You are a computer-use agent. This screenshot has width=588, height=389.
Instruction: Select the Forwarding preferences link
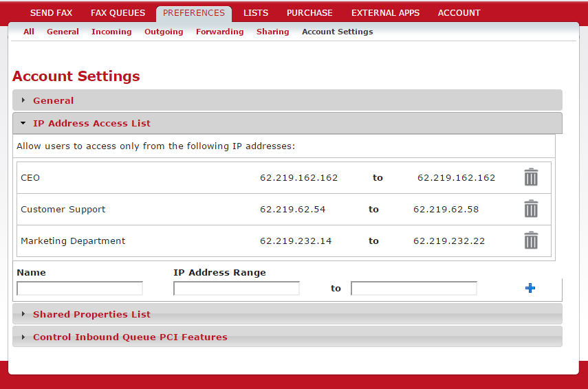click(x=219, y=32)
